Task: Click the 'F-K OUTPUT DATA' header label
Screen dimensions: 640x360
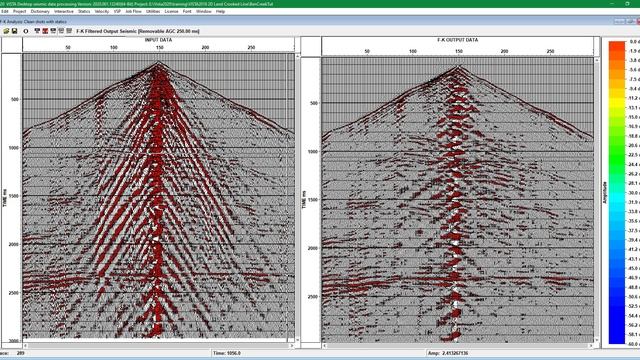Action: click(x=458, y=40)
